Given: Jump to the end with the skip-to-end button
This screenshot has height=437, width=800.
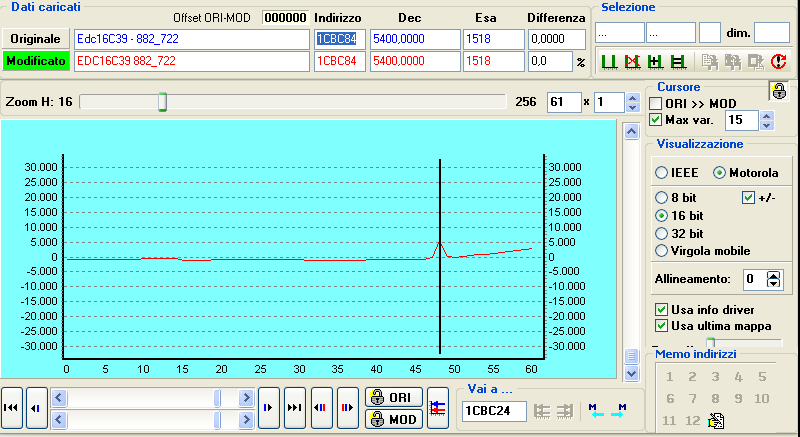Looking at the screenshot, I should point(294,408).
